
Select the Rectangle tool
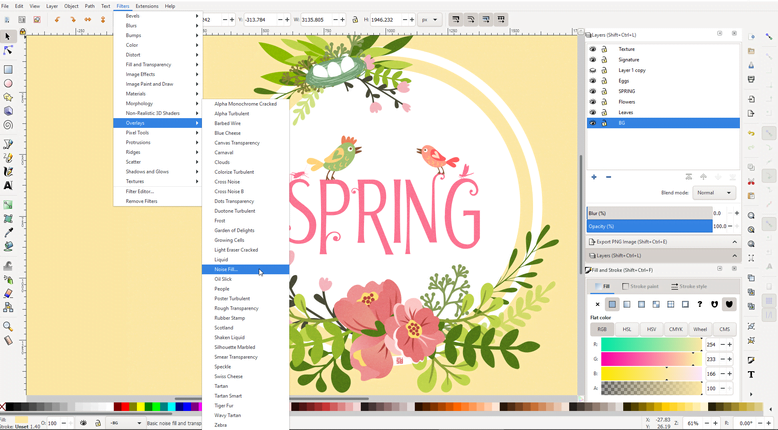click(x=8, y=70)
